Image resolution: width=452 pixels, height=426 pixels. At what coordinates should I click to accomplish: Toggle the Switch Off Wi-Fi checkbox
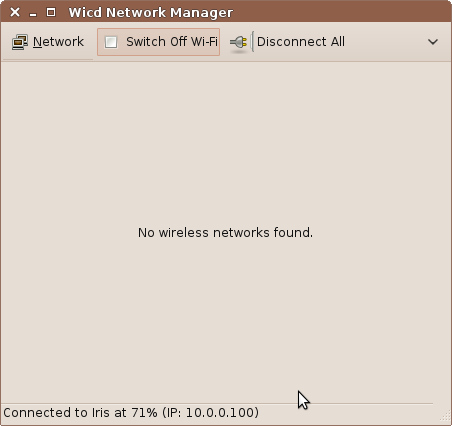(x=111, y=42)
